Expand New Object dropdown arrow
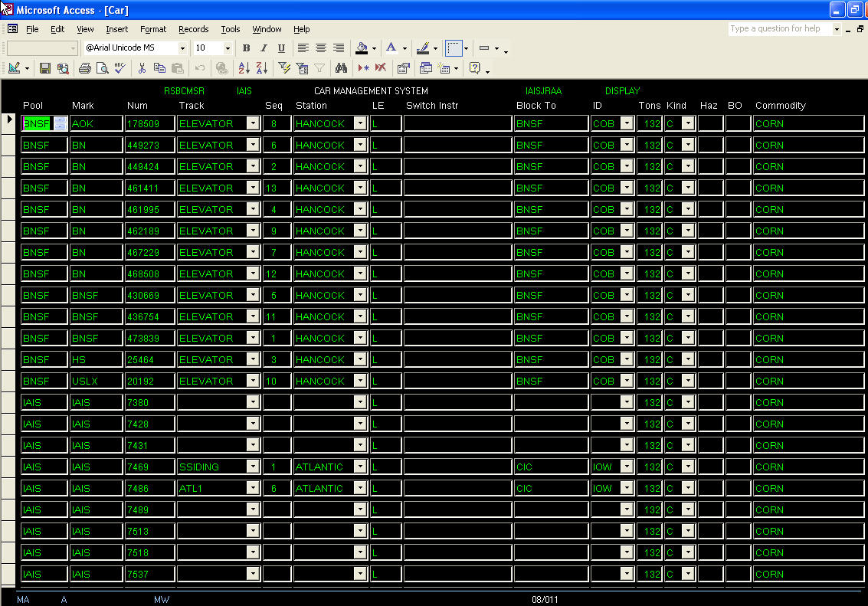Screen dimensions: 868x606 tap(456, 69)
